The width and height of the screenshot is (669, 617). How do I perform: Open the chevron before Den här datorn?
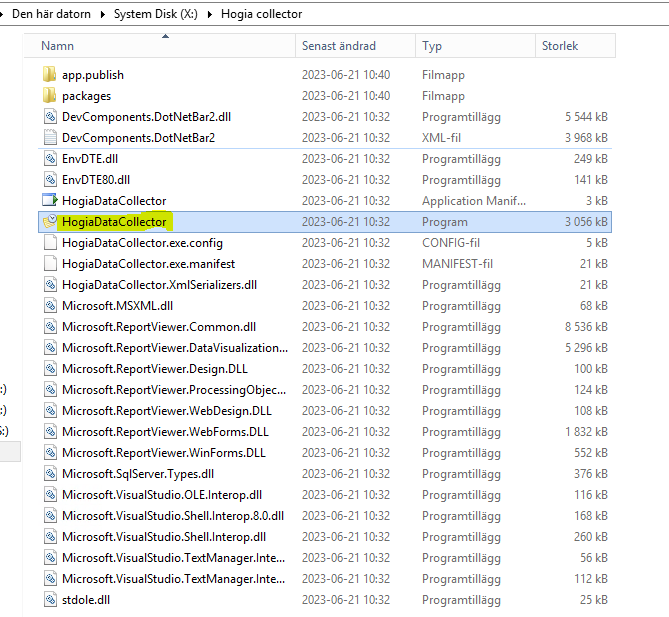click(x=4, y=14)
